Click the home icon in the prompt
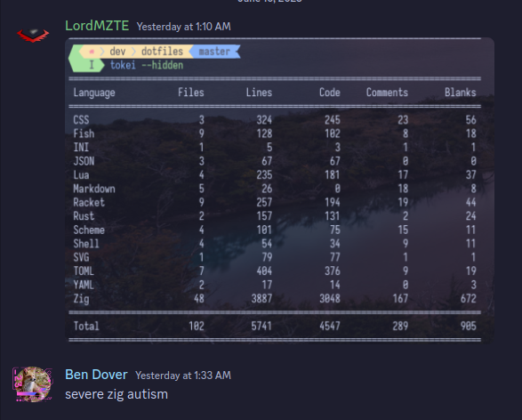The height and width of the screenshot is (420, 522). [x=92, y=52]
